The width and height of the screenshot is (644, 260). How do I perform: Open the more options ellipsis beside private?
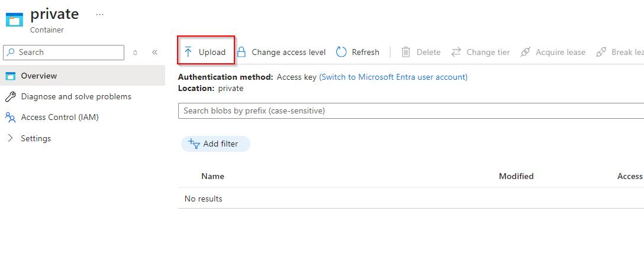99,14
